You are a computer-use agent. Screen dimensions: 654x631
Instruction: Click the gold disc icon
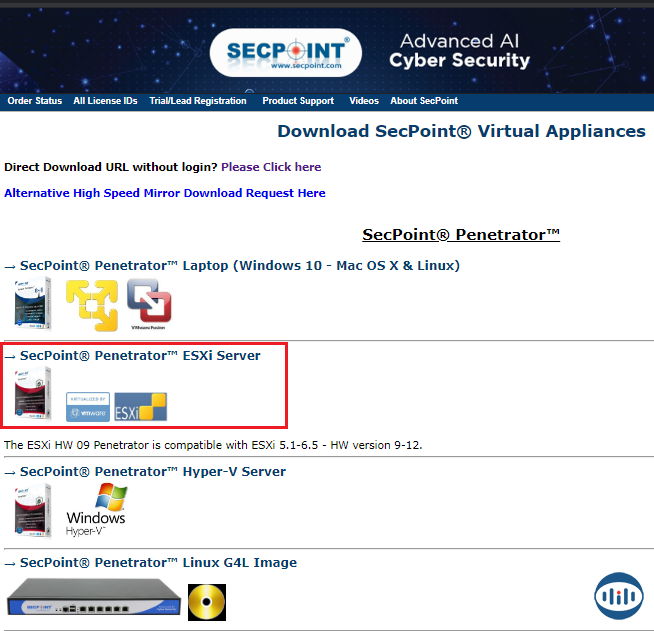[207, 601]
